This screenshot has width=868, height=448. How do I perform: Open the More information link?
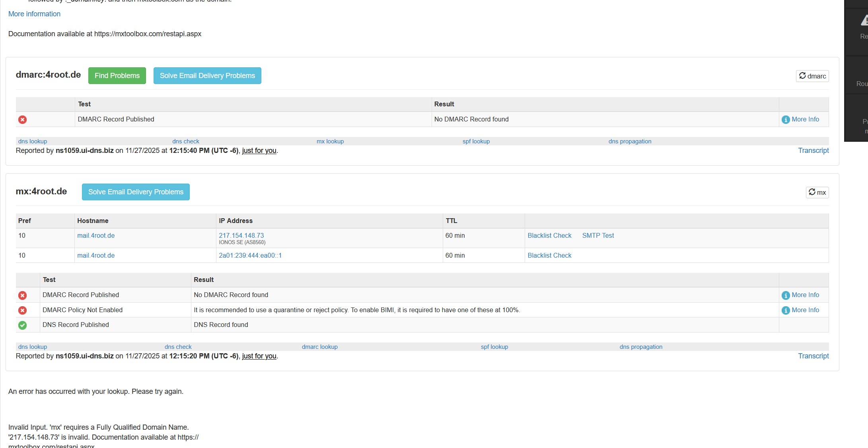34,14
